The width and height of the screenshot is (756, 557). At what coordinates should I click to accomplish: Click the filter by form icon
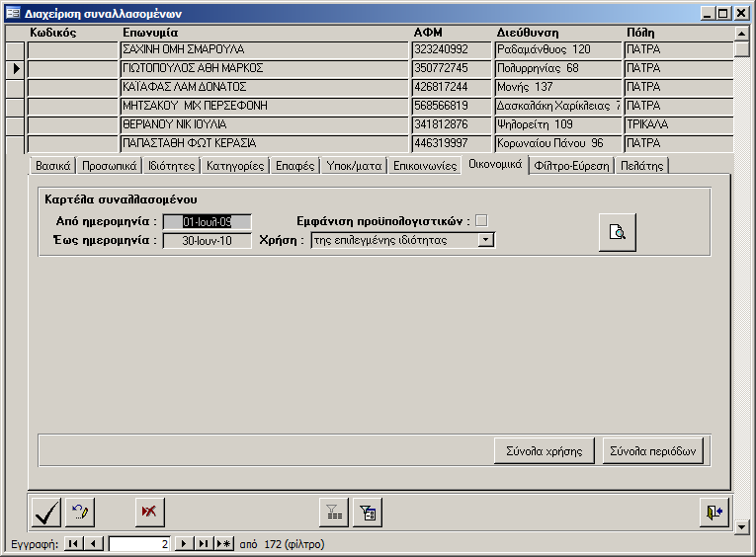pyautogui.click(x=368, y=512)
